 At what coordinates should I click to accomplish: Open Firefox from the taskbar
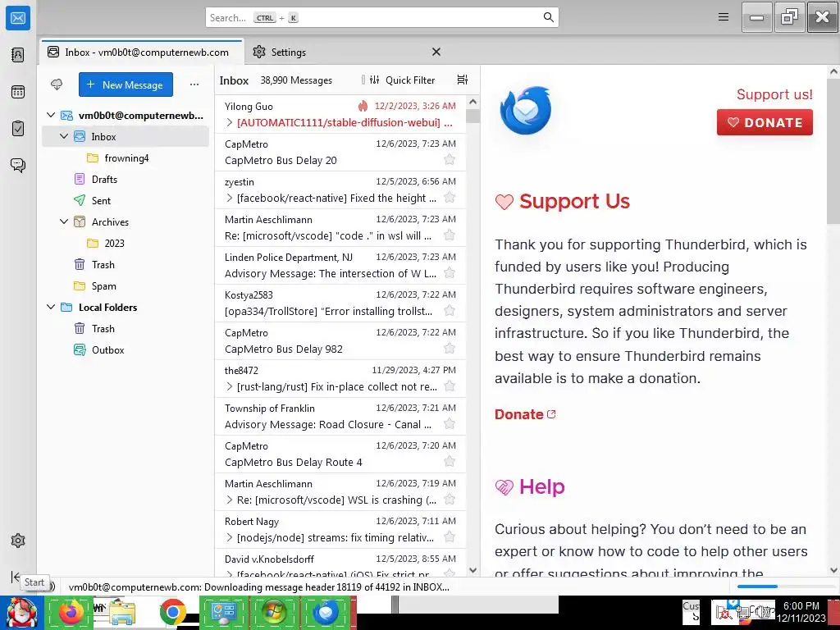tap(71, 612)
